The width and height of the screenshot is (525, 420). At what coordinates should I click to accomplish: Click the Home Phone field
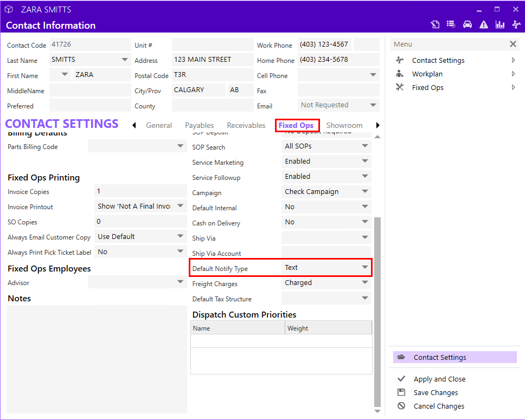[338, 60]
